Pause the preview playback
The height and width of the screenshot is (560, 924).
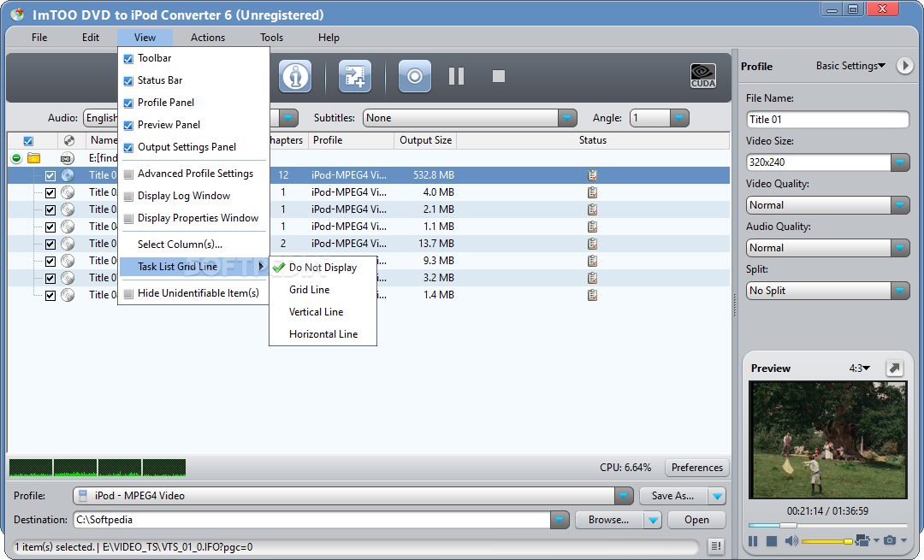(x=753, y=540)
